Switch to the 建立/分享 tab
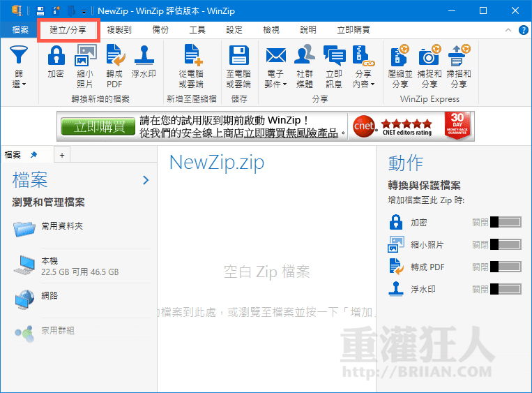 (68, 30)
